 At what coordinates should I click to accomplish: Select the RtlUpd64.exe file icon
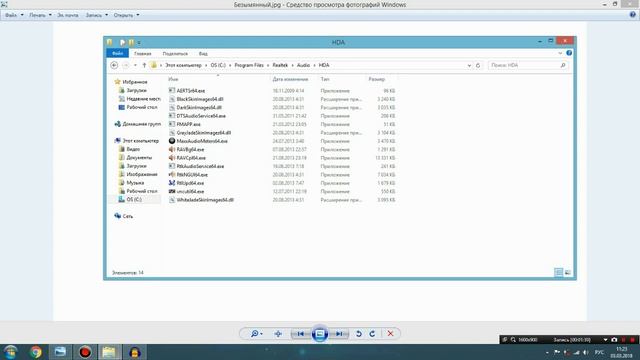click(172, 183)
